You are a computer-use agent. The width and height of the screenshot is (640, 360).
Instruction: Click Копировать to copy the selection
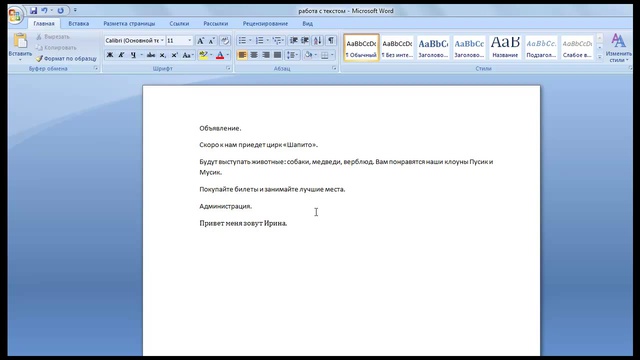point(56,48)
